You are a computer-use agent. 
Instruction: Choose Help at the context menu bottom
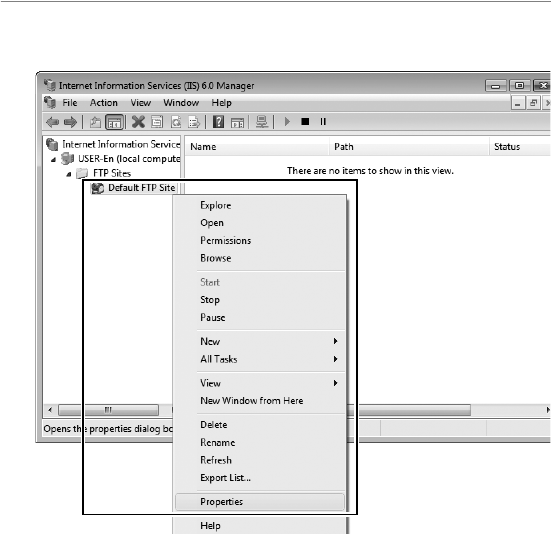click(x=260, y=526)
